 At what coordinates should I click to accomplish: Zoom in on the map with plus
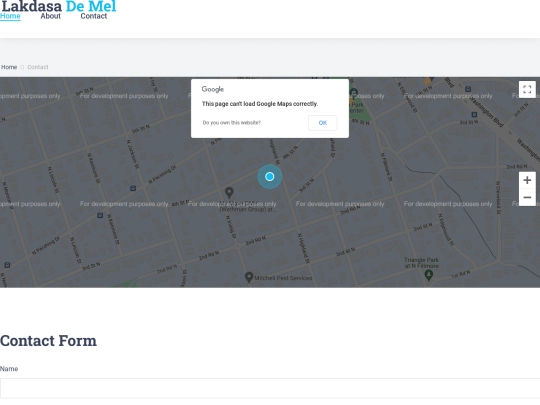click(527, 180)
